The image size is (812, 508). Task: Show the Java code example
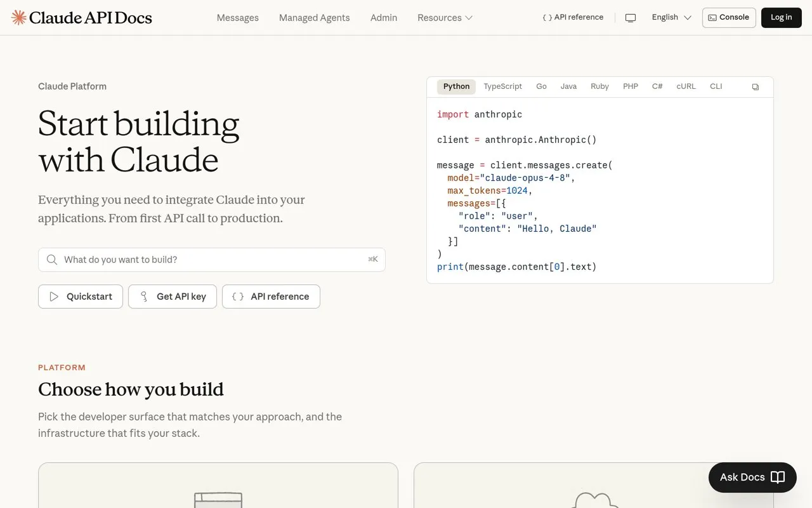pos(568,86)
